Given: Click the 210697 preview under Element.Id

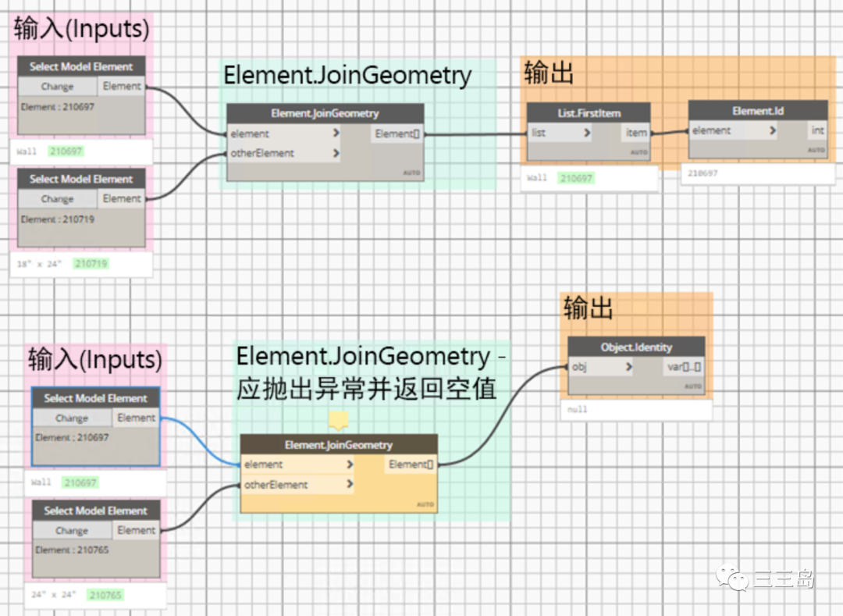Looking at the screenshot, I should pyautogui.click(x=702, y=173).
